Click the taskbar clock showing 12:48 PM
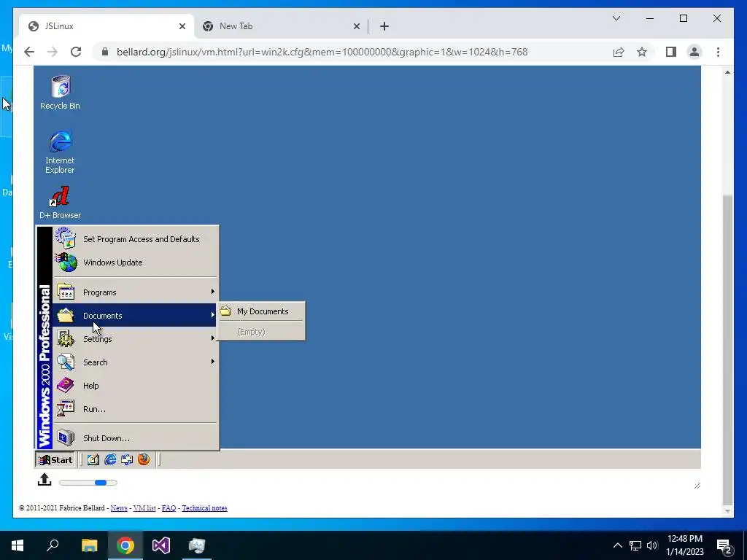The width and height of the screenshot is (747, 560). pyautogui.click(x=684, y=545)
